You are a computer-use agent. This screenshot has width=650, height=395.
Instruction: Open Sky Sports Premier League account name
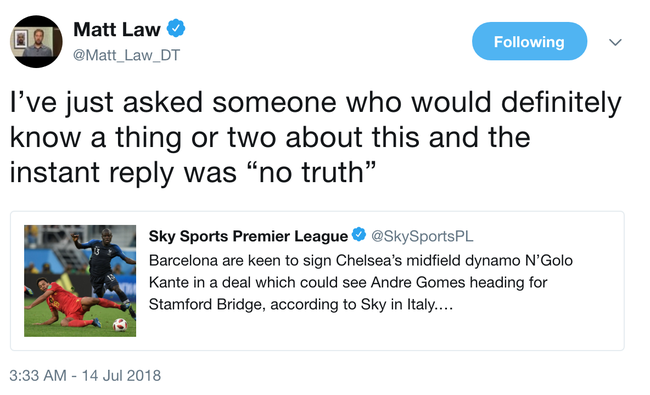(248, 236)
